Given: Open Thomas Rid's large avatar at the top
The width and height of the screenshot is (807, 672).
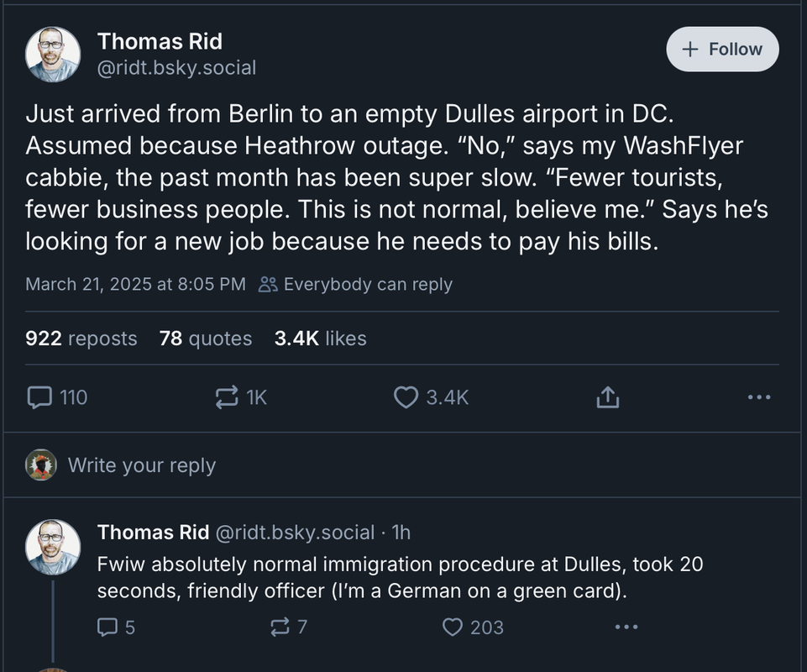Looking at the screenshot, I should 53,55.
